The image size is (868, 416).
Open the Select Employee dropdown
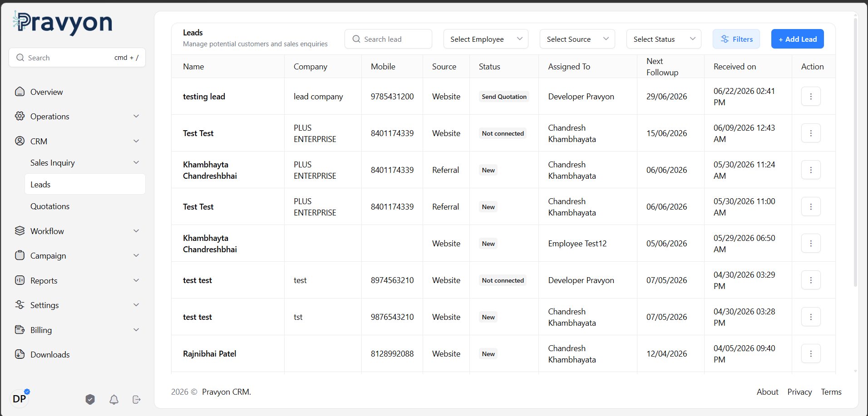486,39
